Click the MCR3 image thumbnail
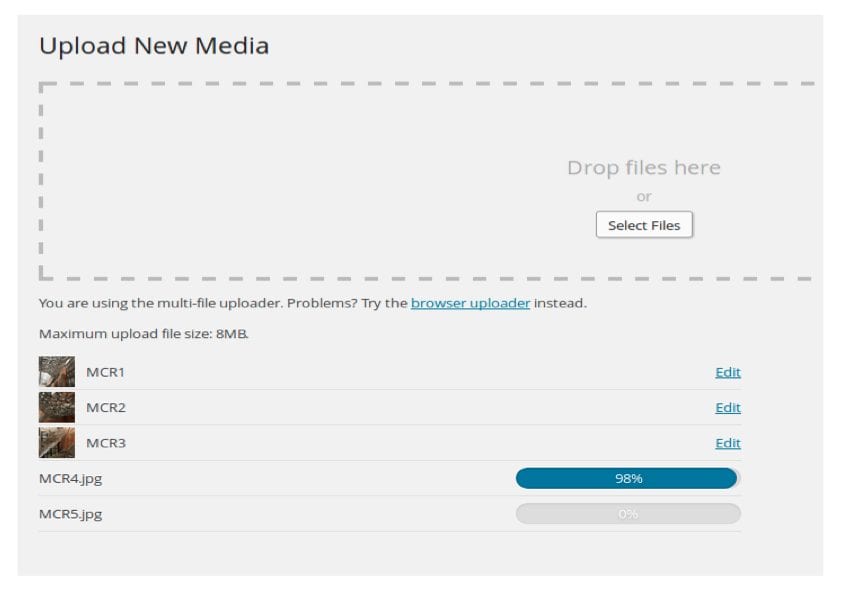Image resolution: width=852 pixels, height=590 pixels. tap(57, 442)
